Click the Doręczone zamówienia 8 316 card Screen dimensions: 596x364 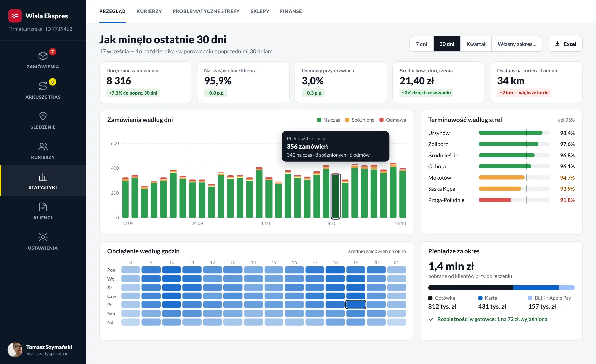(146, 82)
